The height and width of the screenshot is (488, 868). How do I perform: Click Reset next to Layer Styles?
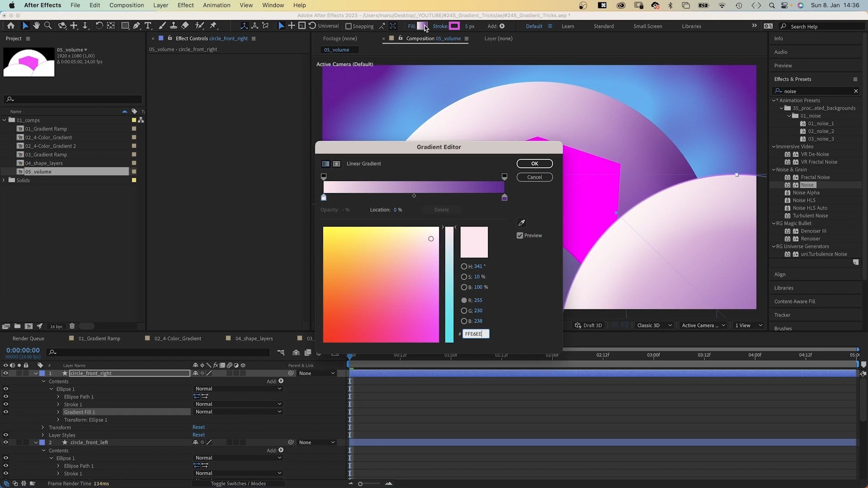click(x=198, y=435)
